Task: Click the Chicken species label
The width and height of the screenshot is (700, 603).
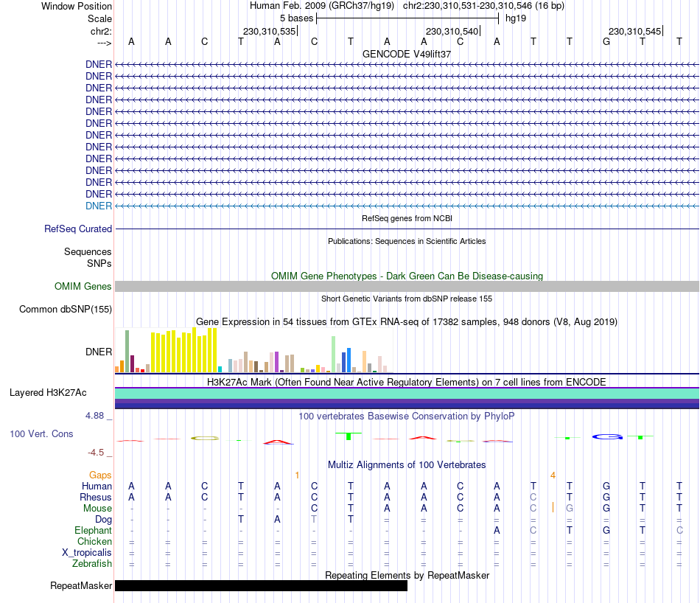Action: 94,541
